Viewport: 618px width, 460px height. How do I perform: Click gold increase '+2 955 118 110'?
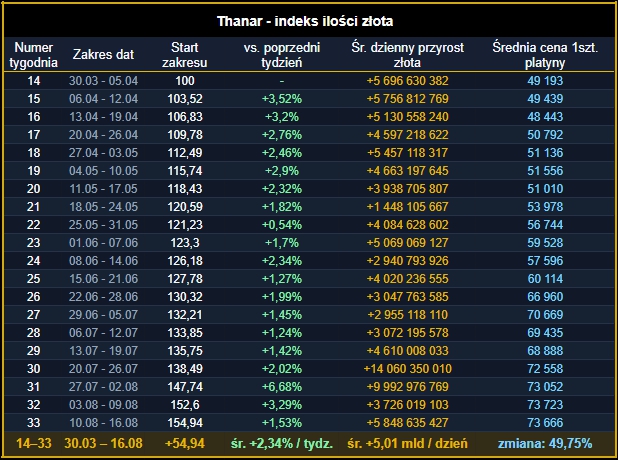[408, 315]
